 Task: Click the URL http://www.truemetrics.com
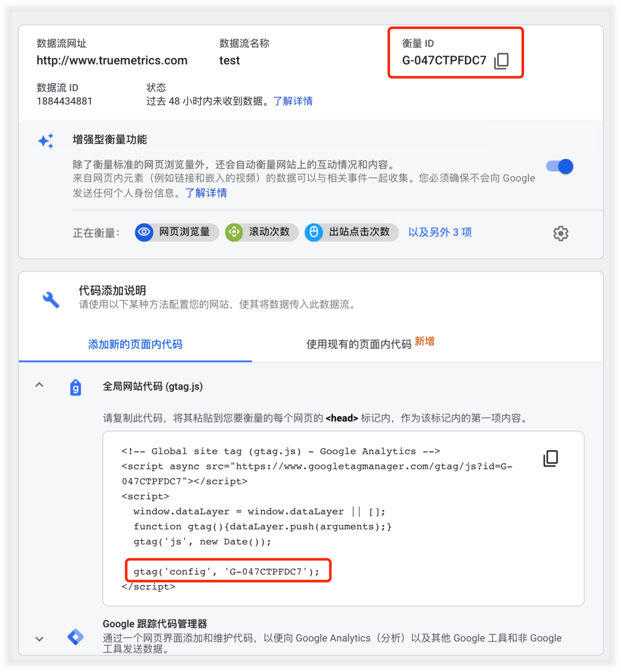click(x=112, y=60)
